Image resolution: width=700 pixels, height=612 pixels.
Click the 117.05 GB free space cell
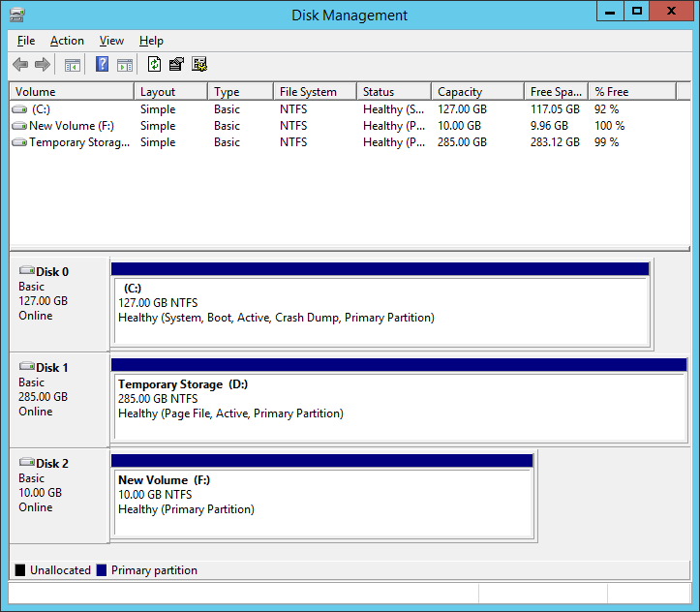(555, 109)
